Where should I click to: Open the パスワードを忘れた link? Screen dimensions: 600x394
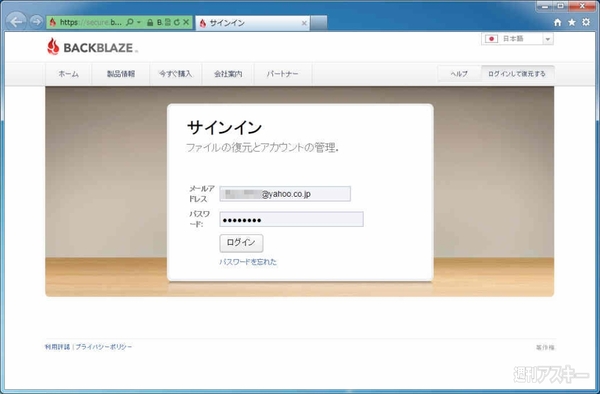[x=248, y=262]
